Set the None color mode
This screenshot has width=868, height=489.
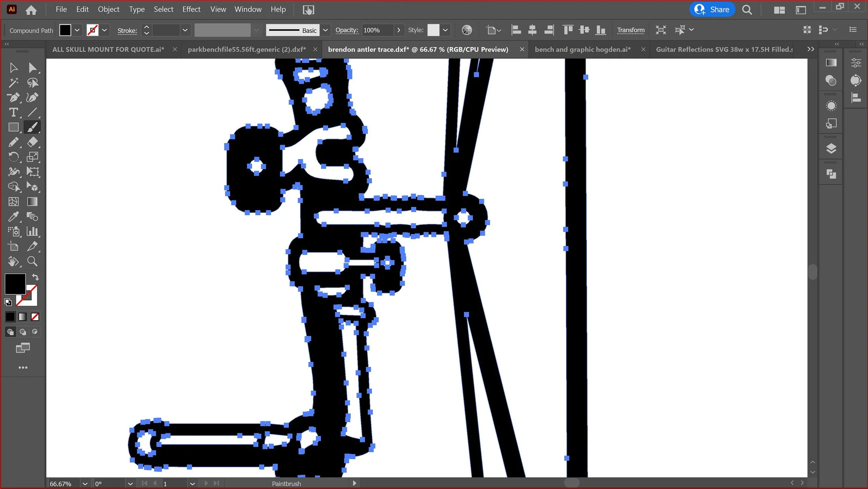tap(35, 317)
